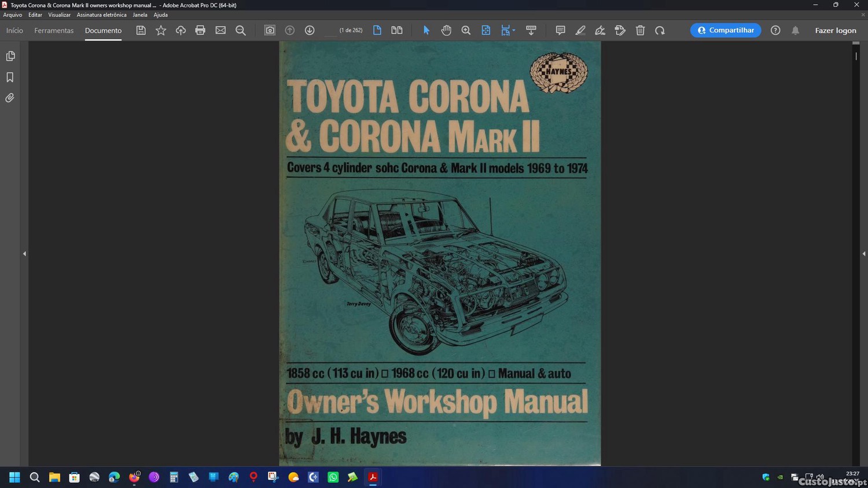The width and height of the screenshot is (868, 488).
Task: Click the Compartilhar share button
Action: click(x=726, y=30)
